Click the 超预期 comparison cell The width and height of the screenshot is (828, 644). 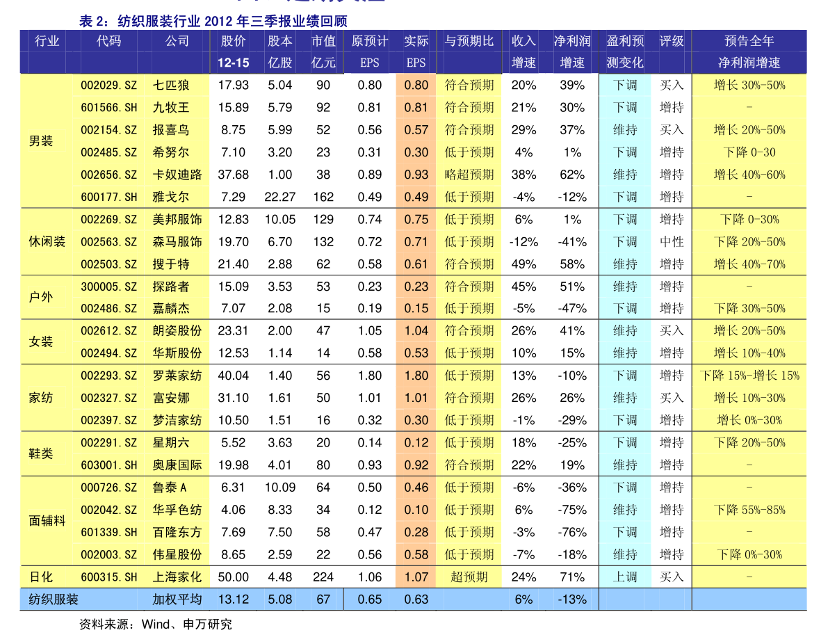[x=469, y=577]
